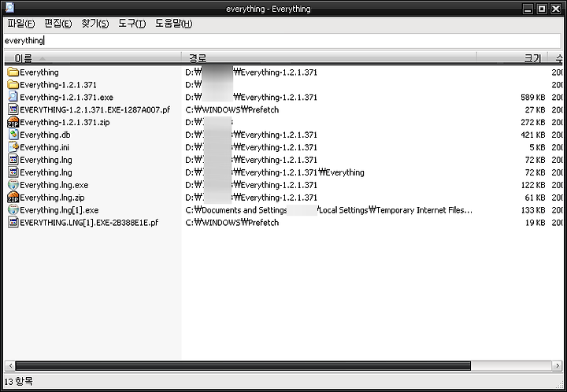Click the Everything.lng[1].exe file icon
Image resolution: width=567 pixels, height=392 pixels.
[13, 210]
